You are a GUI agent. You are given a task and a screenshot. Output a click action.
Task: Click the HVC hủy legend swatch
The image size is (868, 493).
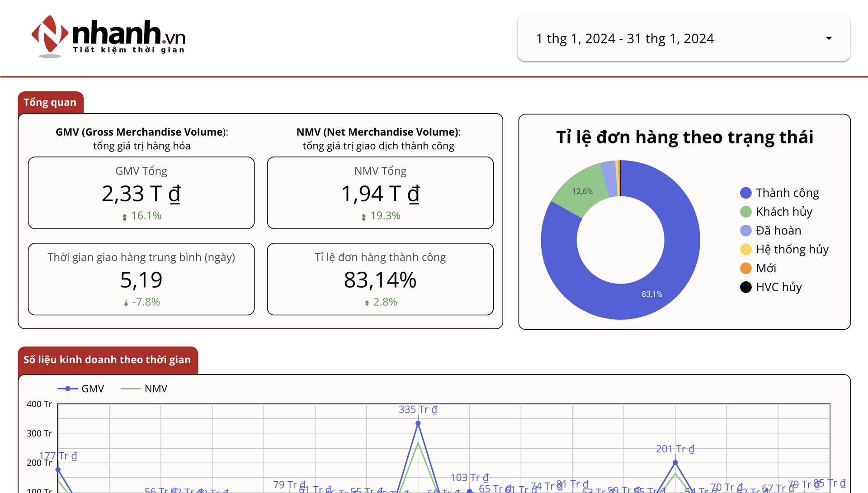745,287
